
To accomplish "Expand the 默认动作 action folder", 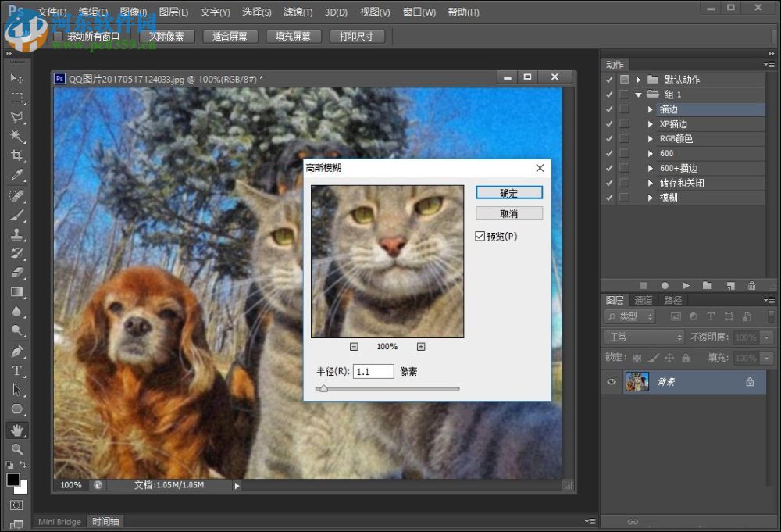I will click(638, 80).
